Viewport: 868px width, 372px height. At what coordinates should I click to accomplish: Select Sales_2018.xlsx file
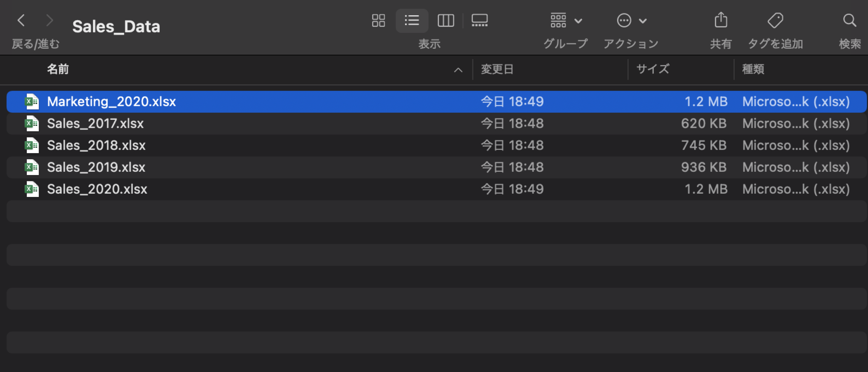pyautogui.click(x=436, y=145)
